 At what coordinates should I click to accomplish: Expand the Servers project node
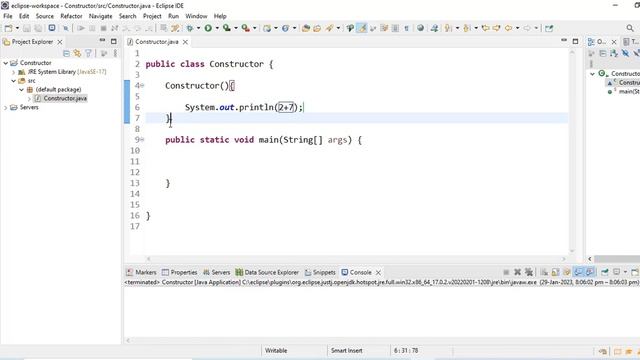[6, 107]
